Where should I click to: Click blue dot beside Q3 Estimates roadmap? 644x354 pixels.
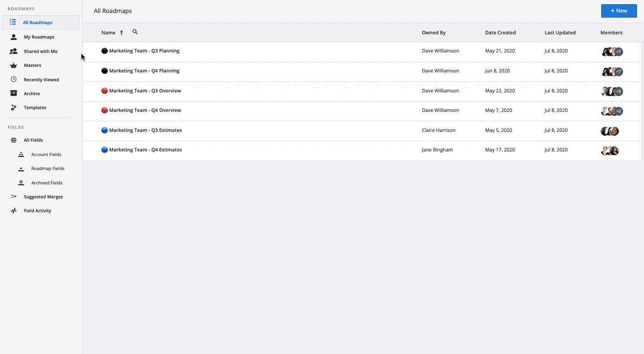pos(105,131)
